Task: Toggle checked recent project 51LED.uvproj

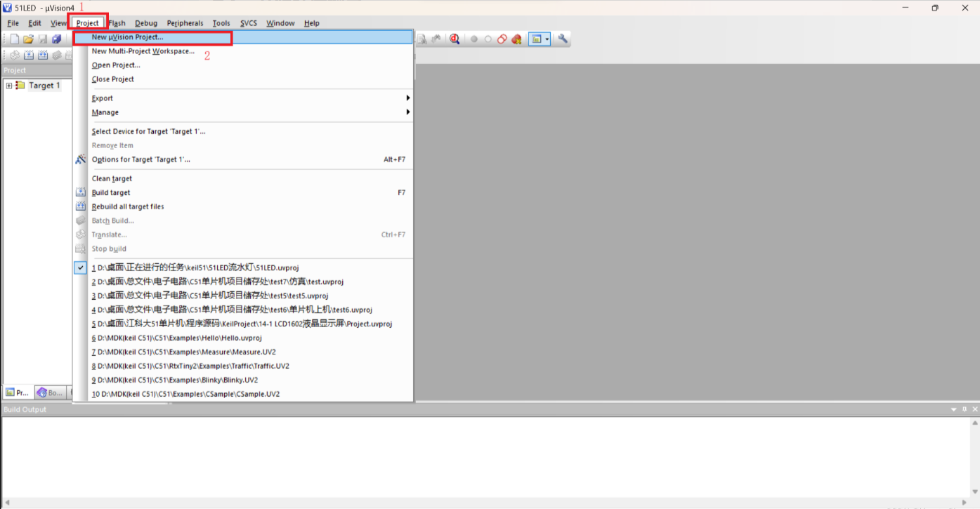Action: pos(243,267)
